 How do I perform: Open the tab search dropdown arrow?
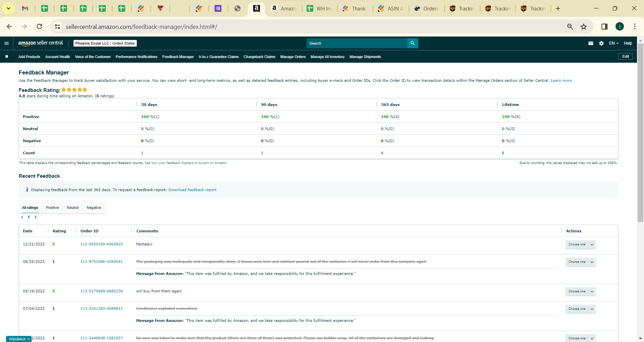click(x=8, y=8)
